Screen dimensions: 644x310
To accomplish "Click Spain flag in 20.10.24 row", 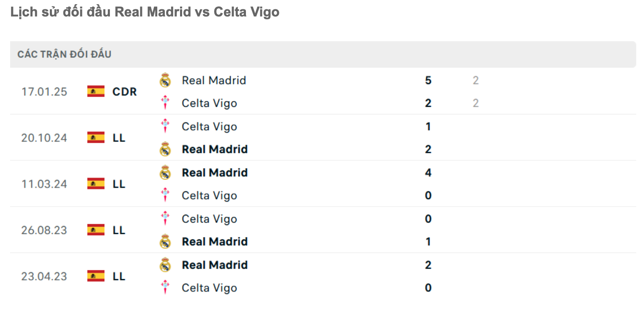I will click(96, 137).
